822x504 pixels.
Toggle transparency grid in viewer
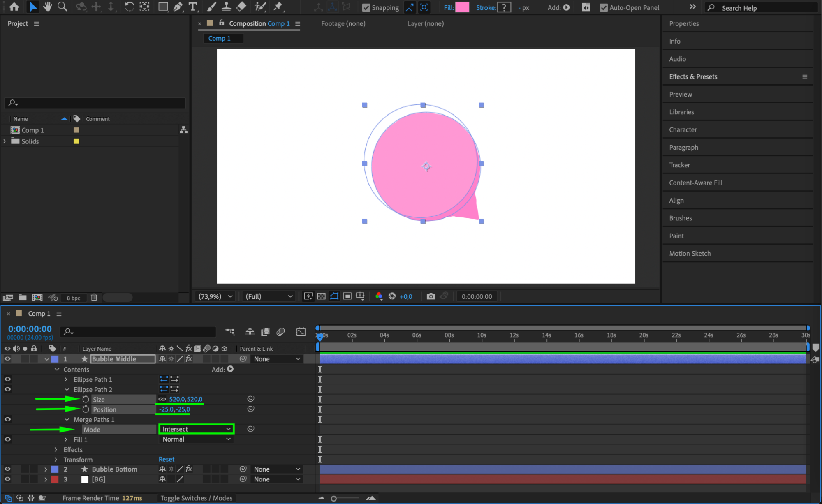pyautogui.click(x=321, y=296)
